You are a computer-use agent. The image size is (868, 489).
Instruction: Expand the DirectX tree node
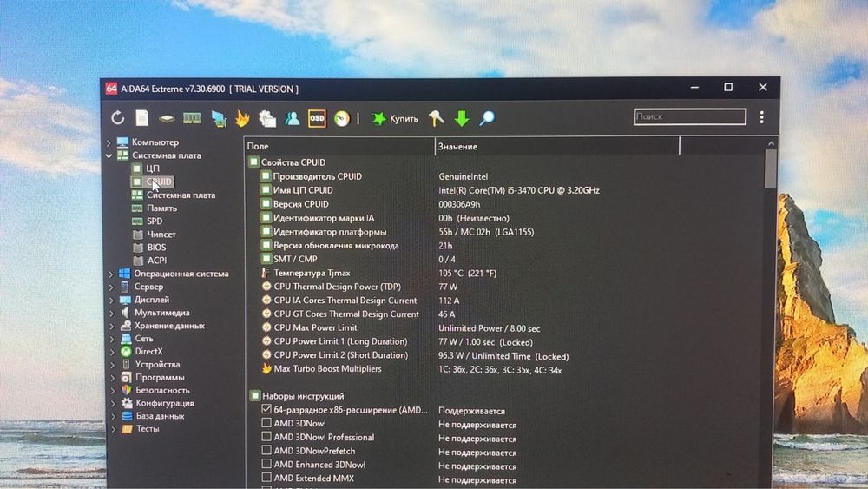(112, 353)
